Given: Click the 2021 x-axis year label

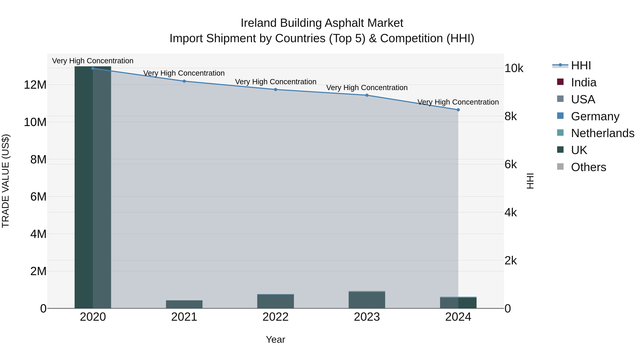Looking at the screenshot, I should coord(184,317).
